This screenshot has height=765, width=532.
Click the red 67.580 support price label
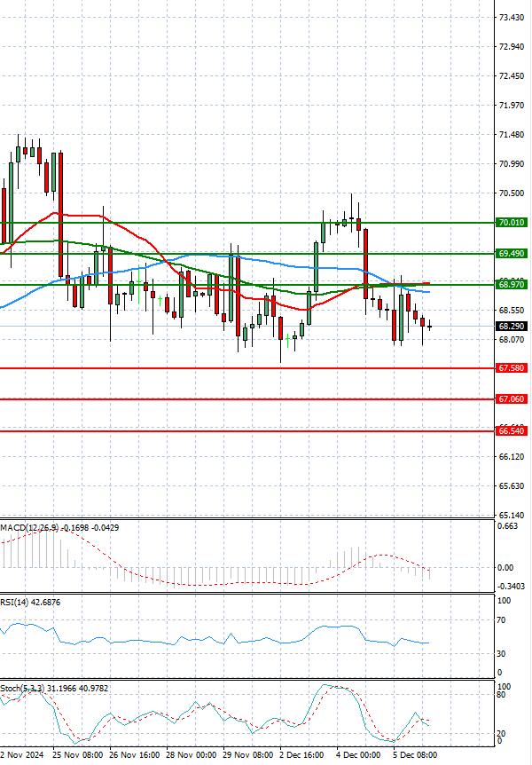click(x=512, y=368)
